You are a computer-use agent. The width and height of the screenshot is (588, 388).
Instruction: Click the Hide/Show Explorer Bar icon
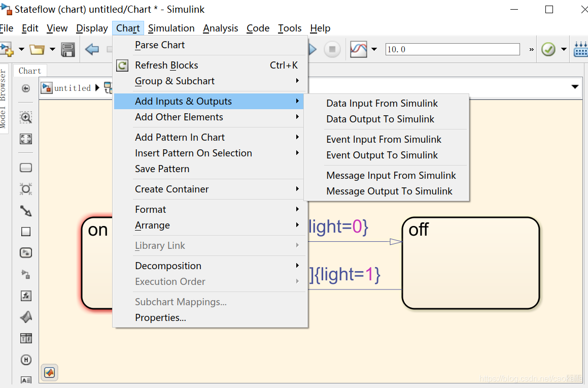(x=26, y=88)
